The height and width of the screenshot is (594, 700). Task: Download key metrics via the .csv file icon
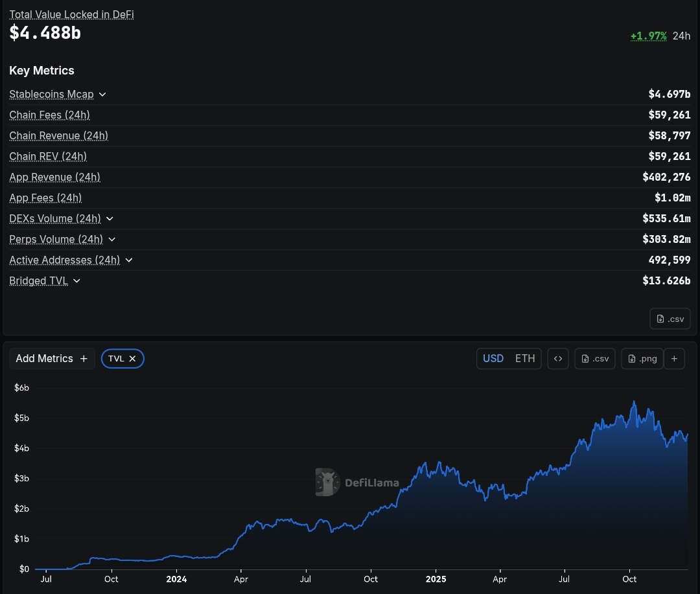(x=670, y=318)
